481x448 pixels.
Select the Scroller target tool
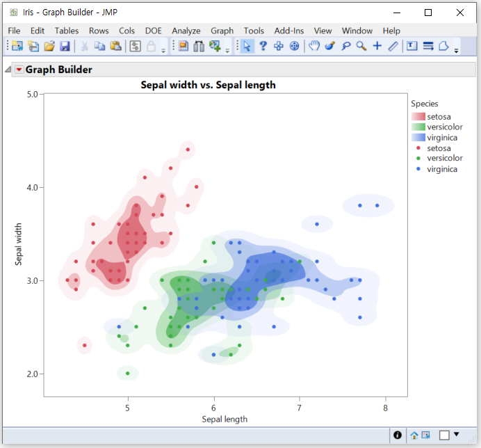point(295,46)
